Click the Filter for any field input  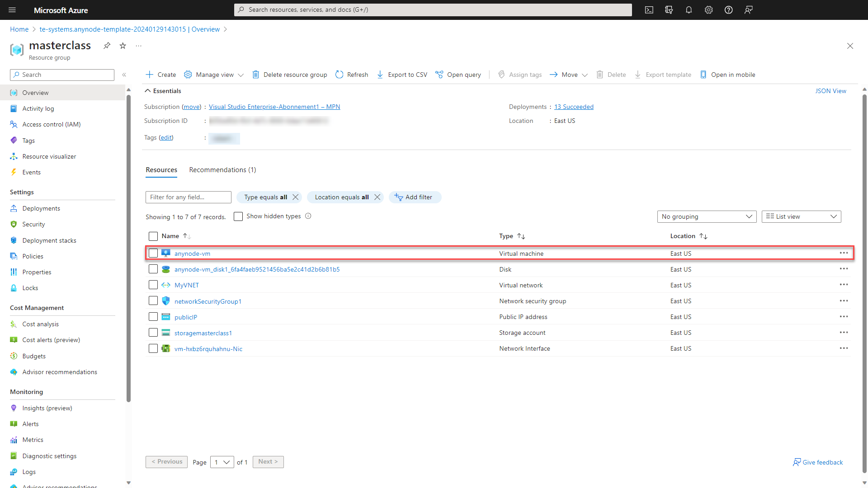click(x=188, y=197)
